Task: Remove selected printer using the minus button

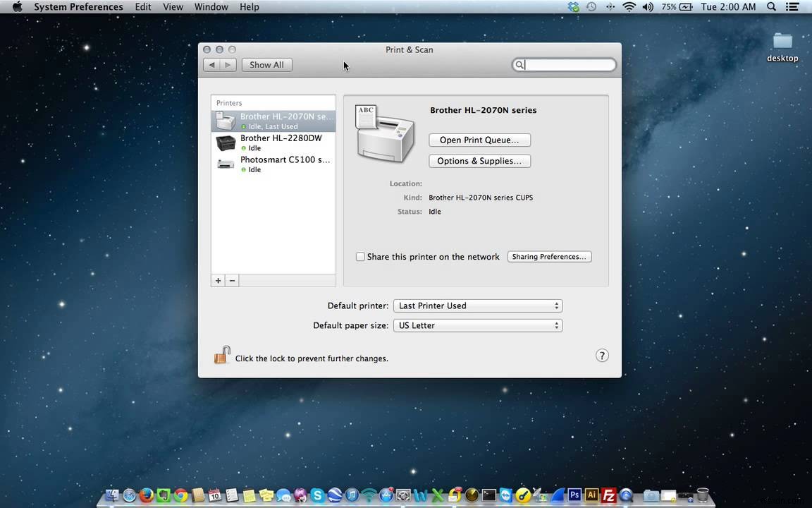Action: (232, 280)
